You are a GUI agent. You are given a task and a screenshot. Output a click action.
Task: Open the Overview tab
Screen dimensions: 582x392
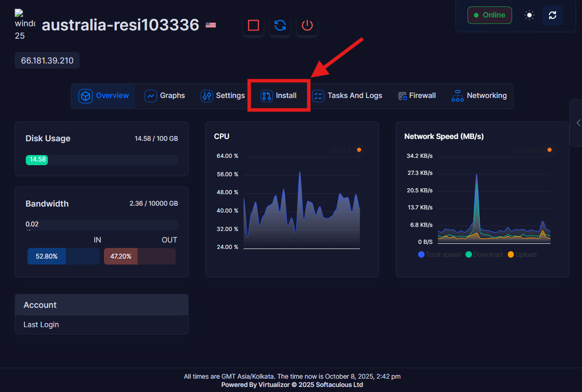coord(104,96)
